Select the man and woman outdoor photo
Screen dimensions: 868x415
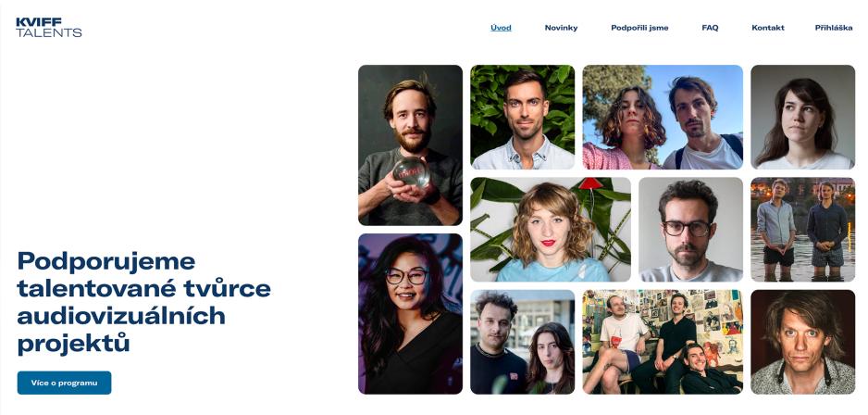click(x=523, y=342)
